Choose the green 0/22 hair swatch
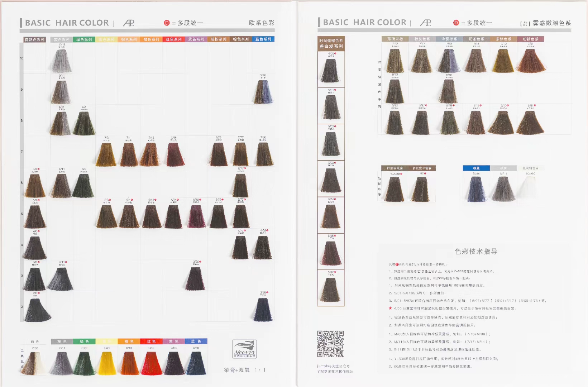This screenshot has width=588, height=387. click(84, 363)
